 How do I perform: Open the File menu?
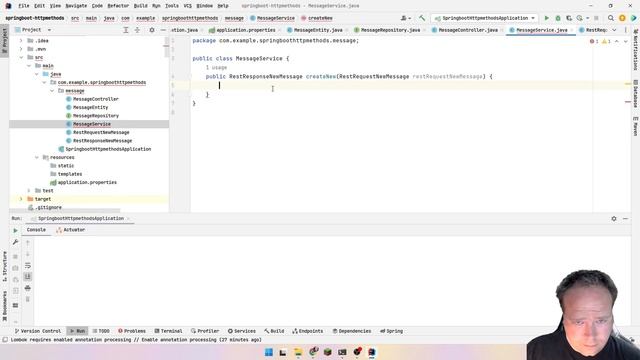click(24, 6)
